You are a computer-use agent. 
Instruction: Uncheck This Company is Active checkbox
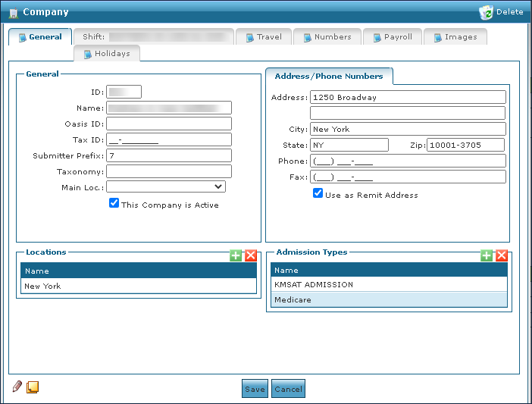pyautogui.click(x=114, y=203)
